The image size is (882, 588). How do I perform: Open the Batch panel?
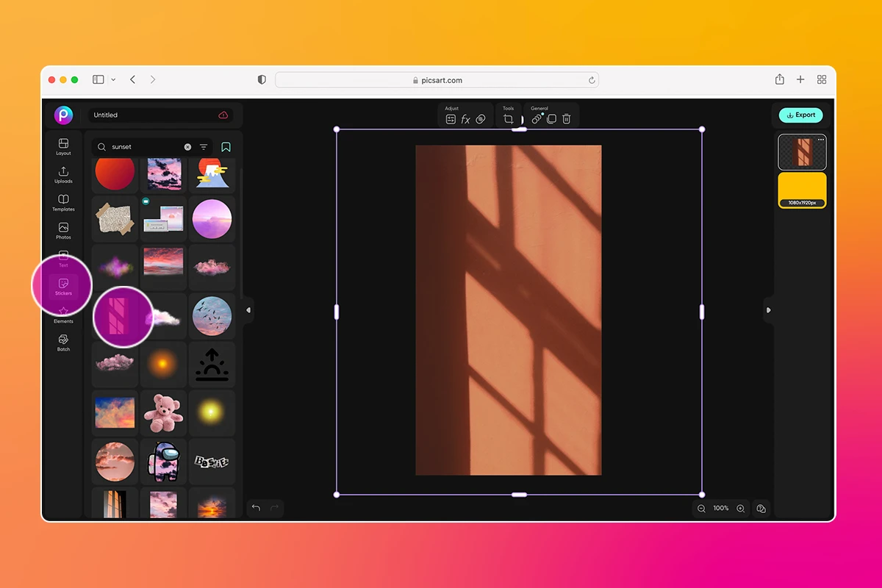point(63,343)
